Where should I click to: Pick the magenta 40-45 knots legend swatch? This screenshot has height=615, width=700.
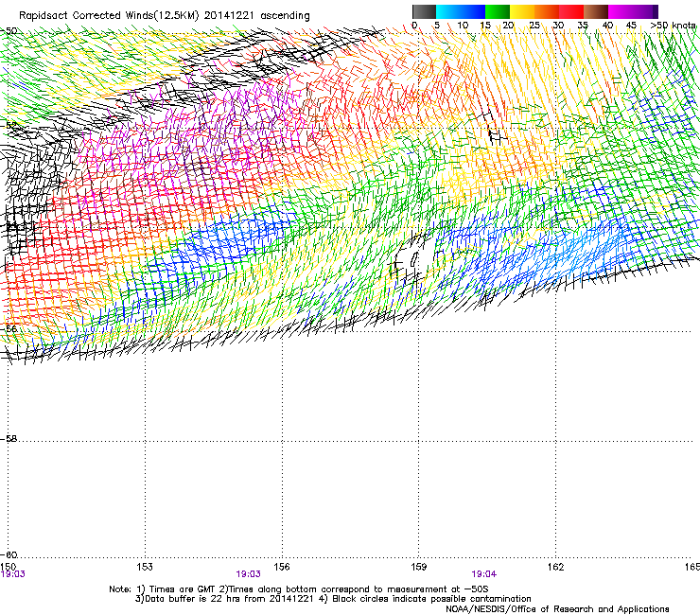[x=621, y=11]
